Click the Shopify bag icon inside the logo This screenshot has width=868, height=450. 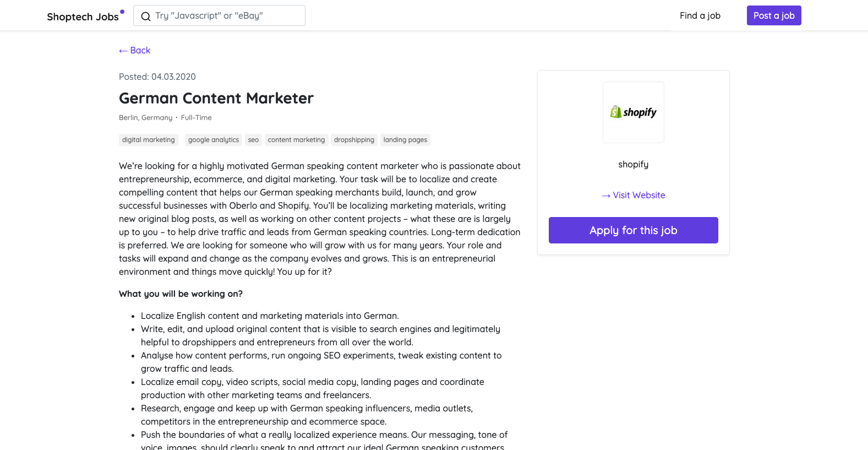pos(616,112)
